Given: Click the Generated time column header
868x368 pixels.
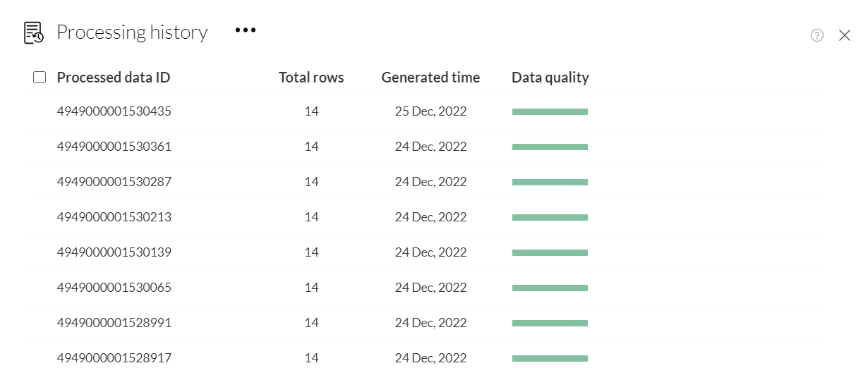Looking at the screenshot, I should 430,78.
